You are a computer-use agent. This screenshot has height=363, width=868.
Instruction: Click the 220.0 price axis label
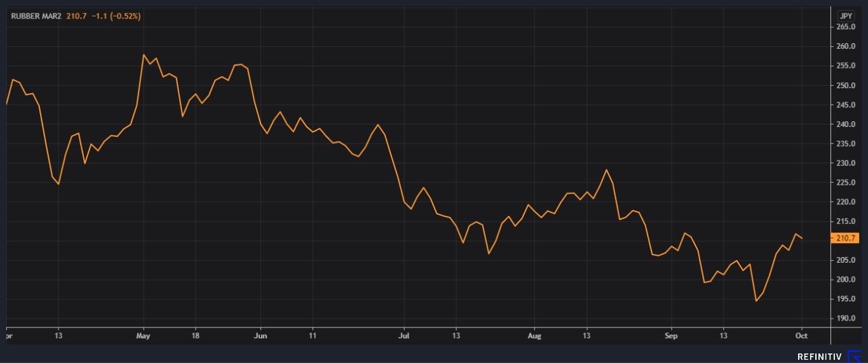click(x=847, y=202)
